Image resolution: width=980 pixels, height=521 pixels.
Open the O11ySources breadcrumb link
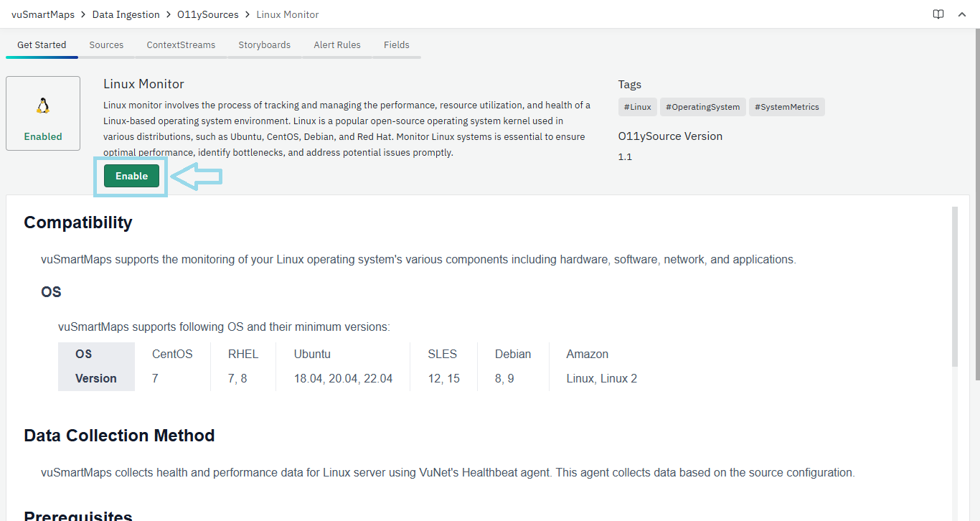point(207,14)
